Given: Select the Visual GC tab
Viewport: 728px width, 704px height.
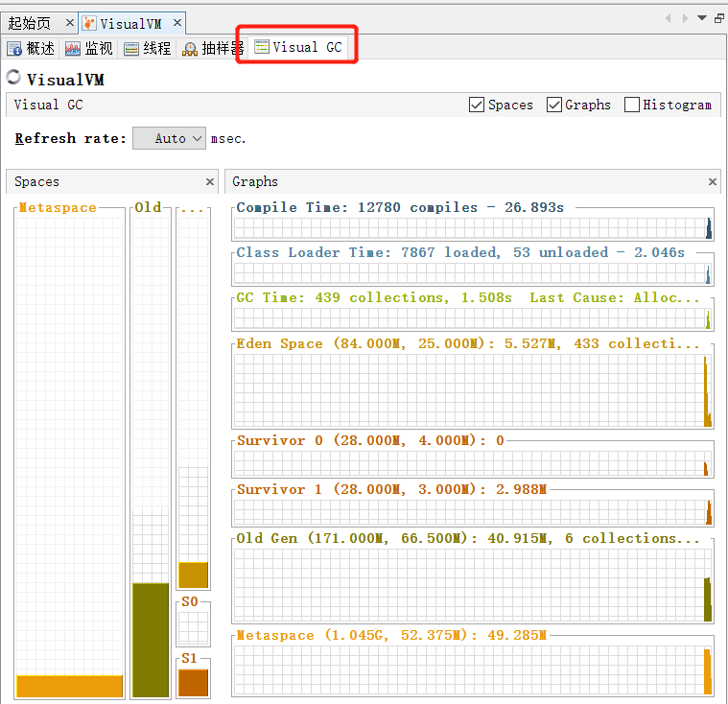Looking at the screenshot, I should (x=297, y=47).
